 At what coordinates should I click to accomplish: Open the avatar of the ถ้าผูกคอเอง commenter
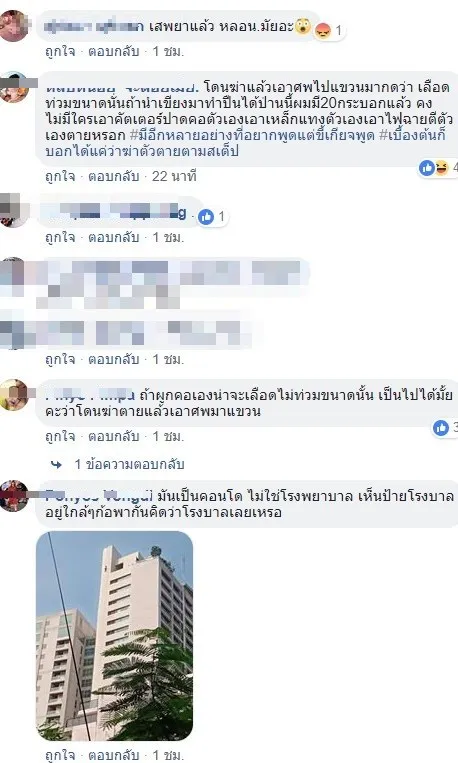13,395
